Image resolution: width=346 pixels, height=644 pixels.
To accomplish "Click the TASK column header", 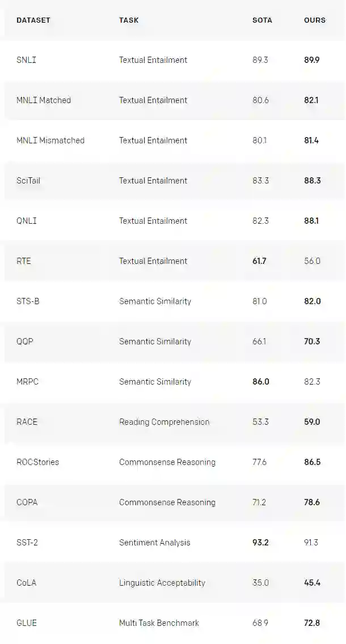I will pos(129,20).
